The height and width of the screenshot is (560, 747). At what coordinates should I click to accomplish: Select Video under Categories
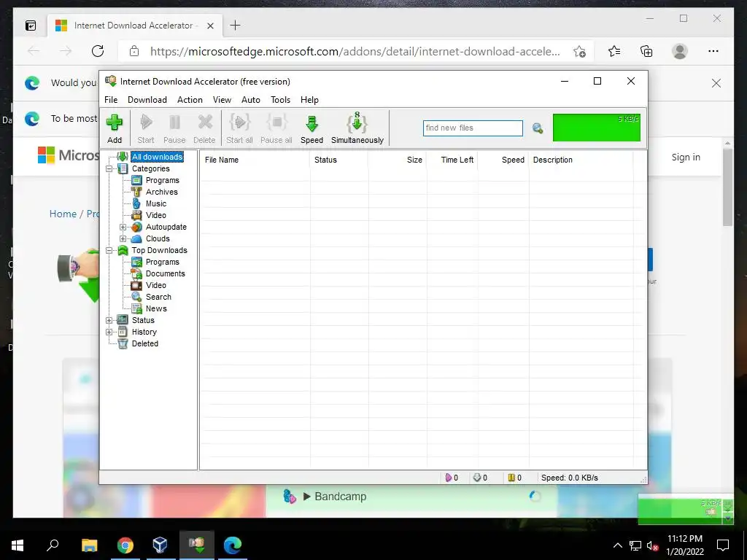point(156,215)
